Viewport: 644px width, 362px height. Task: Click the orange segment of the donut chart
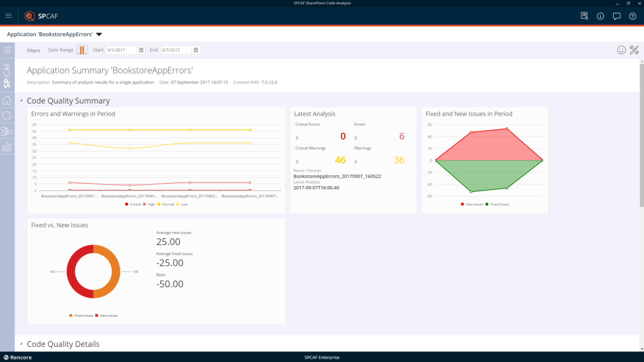click(x=115, y=271)
